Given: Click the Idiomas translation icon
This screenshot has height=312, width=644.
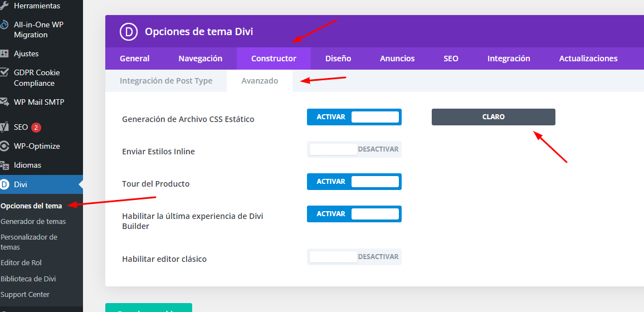Looking at the screenshot, I should [x=4, y=165].
